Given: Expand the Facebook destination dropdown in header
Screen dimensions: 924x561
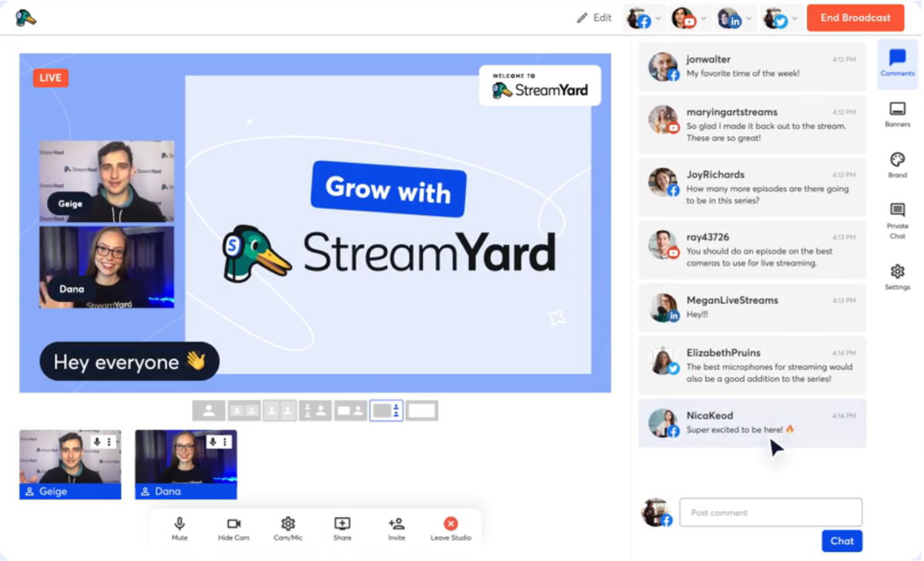Looking at the screenshot, I should (x=657, y=18).
